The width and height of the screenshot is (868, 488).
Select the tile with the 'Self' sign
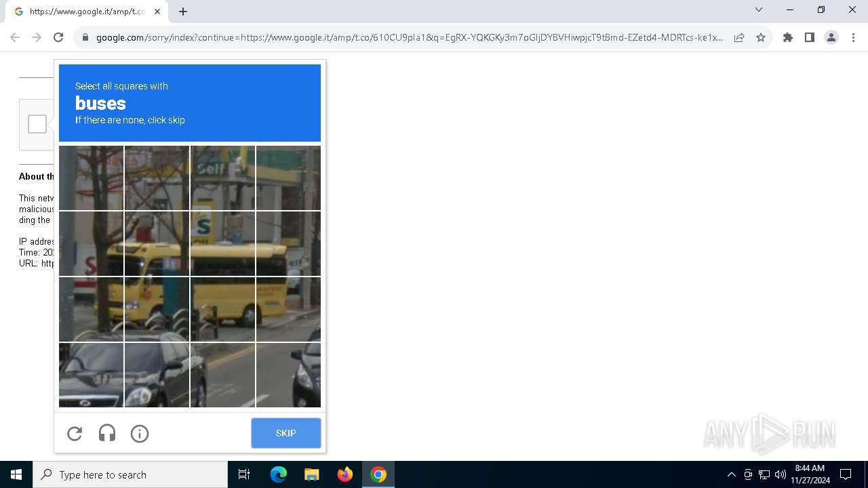pos(222,178)
